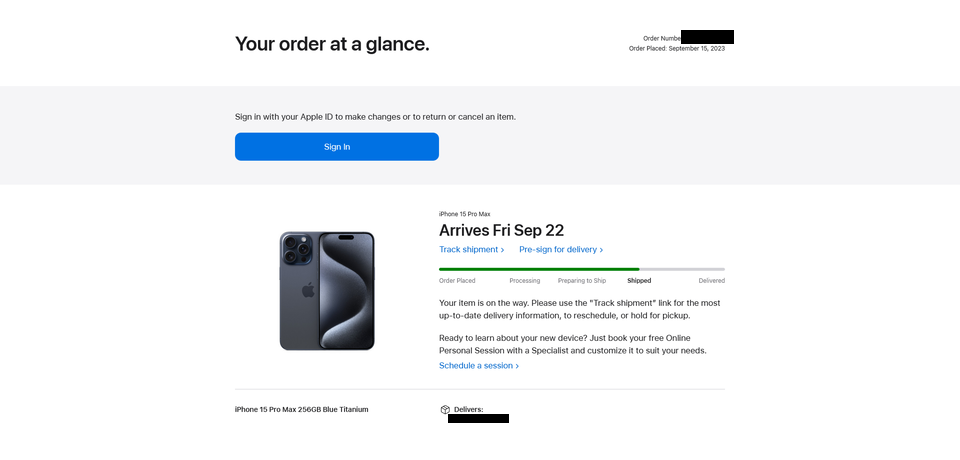Image resolution: width=960 pixels, height=460 pixels.
Task: Click the Your order at a glance heading
Action: pyautogui.click(x=332, y=44)
